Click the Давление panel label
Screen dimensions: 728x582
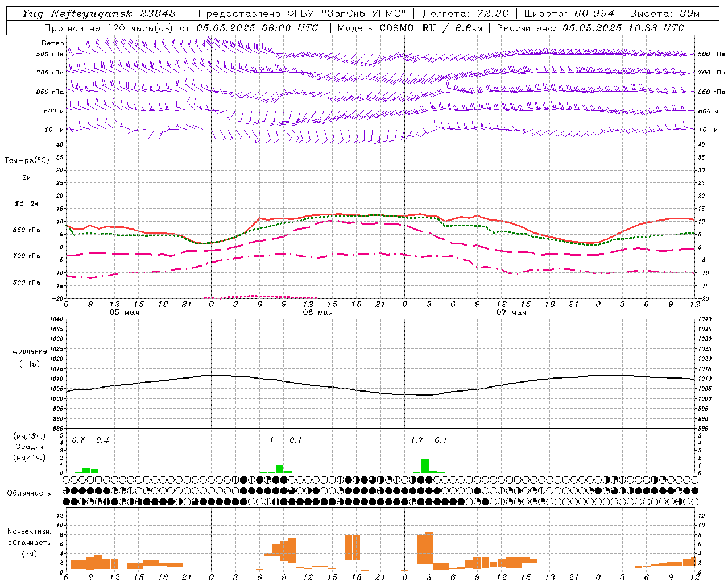click(30, 351)
